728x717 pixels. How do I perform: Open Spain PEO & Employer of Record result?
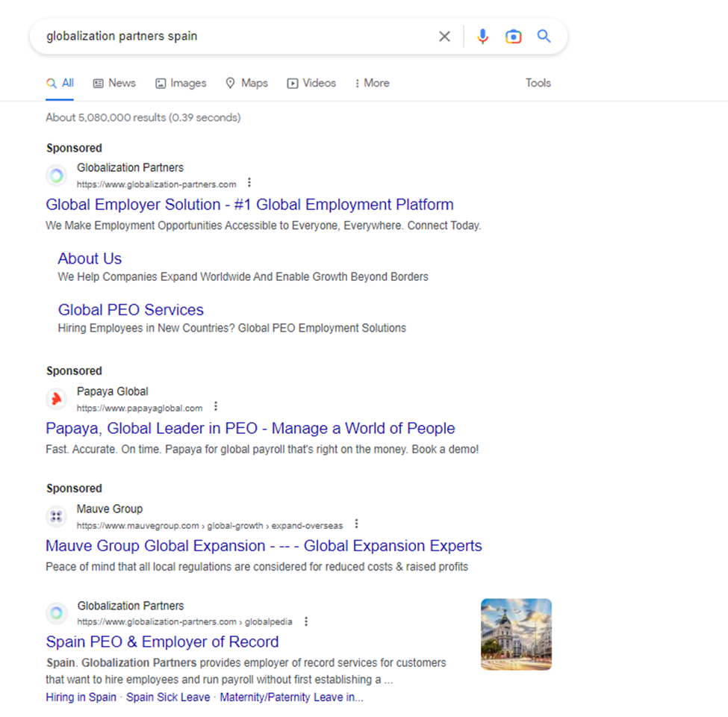coord(162,642)
